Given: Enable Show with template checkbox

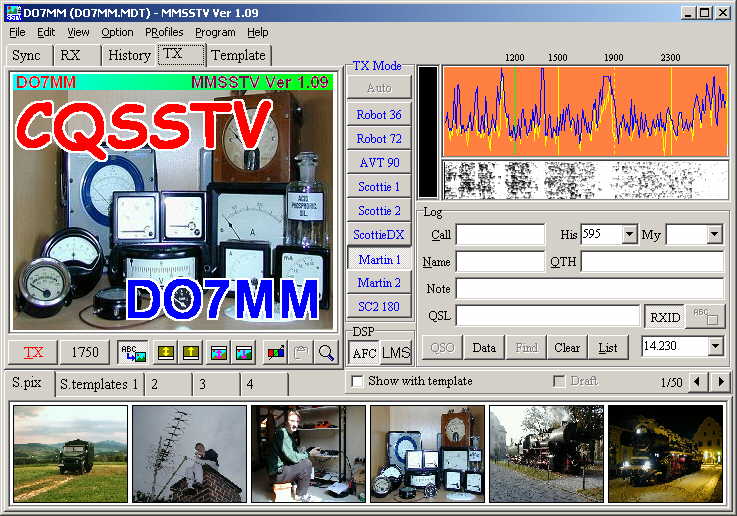Looking at the screenshot, I should tap(358, 381).
